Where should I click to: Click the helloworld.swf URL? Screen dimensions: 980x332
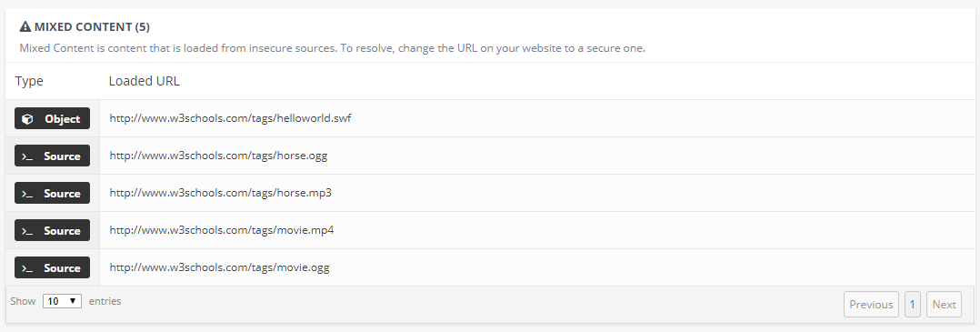(231, 118)
